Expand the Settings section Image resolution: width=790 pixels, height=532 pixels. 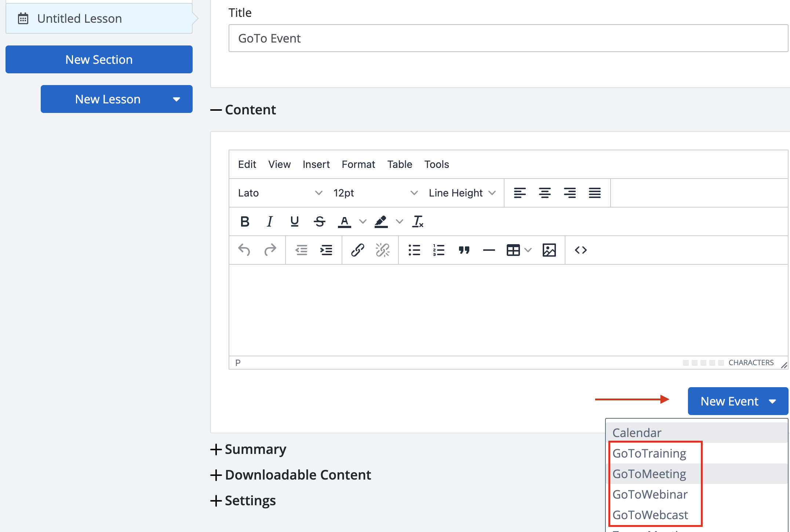243,500
